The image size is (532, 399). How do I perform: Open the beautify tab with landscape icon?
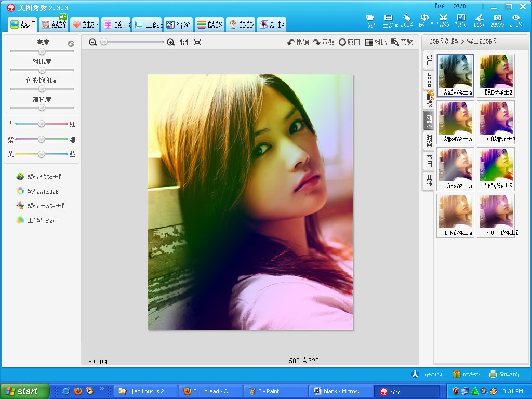(23, 24)
